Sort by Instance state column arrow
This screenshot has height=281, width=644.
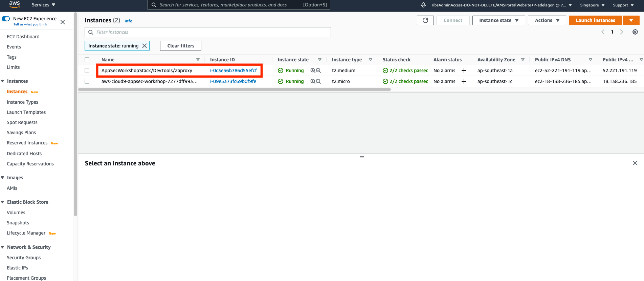(x=320, y=60)
